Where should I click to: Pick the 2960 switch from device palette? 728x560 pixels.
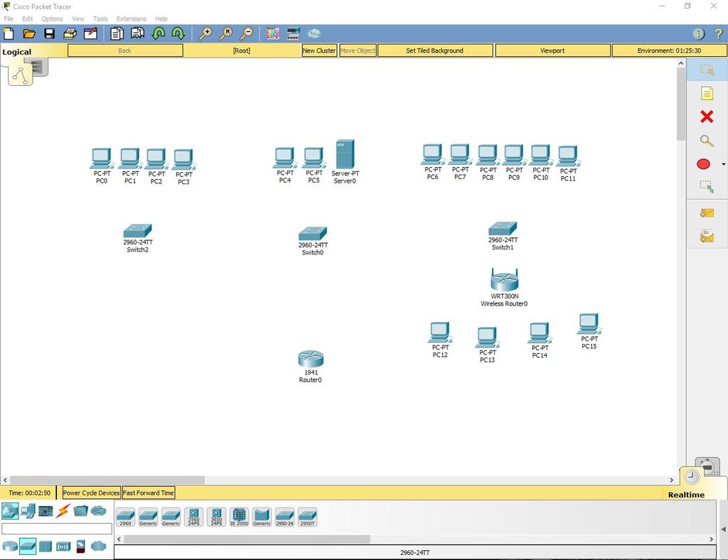pos(125,517)
